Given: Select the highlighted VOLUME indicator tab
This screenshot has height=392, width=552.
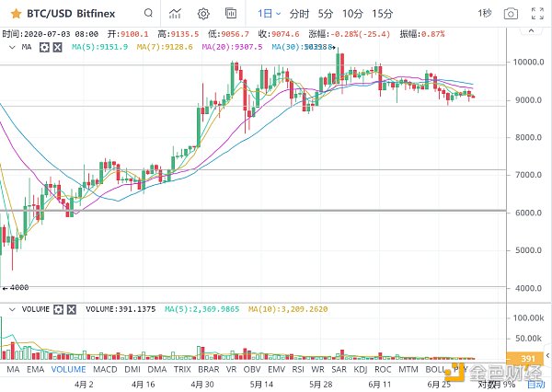Looking at the screenshot, I should [x=69, y=370].
